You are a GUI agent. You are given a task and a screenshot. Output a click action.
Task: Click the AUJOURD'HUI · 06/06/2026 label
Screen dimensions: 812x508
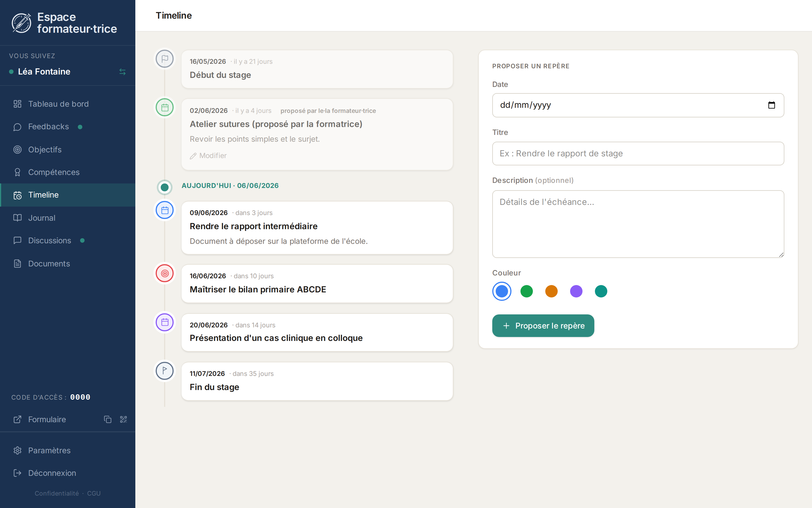pos(230,185)
